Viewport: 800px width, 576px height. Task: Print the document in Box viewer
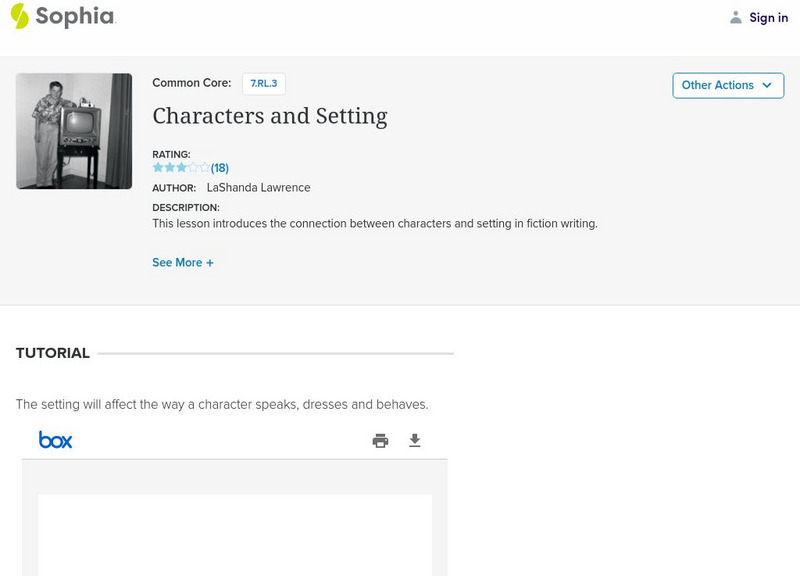coord(380,441)
